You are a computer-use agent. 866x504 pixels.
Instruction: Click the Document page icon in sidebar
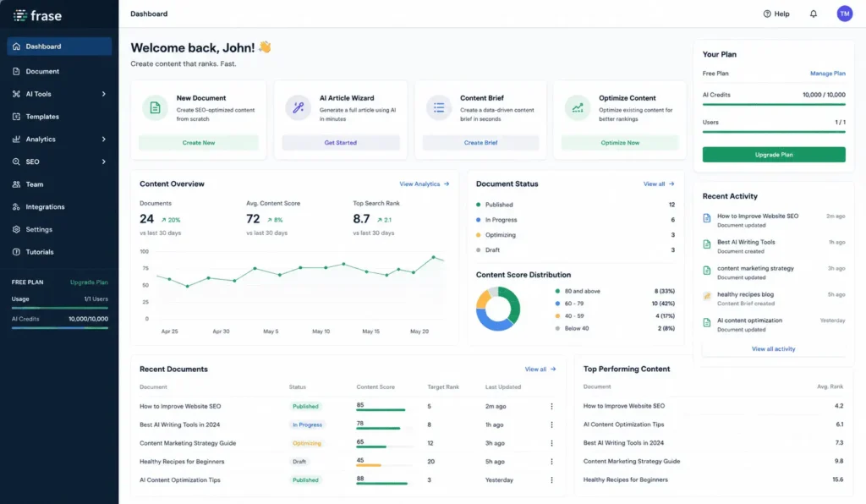tap(16, 71)
